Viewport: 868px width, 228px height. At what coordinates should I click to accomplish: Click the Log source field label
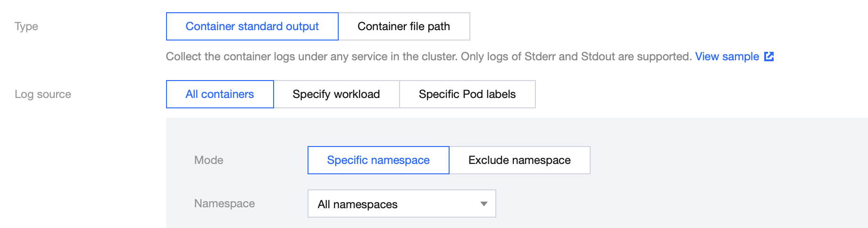tap(43, 94)
